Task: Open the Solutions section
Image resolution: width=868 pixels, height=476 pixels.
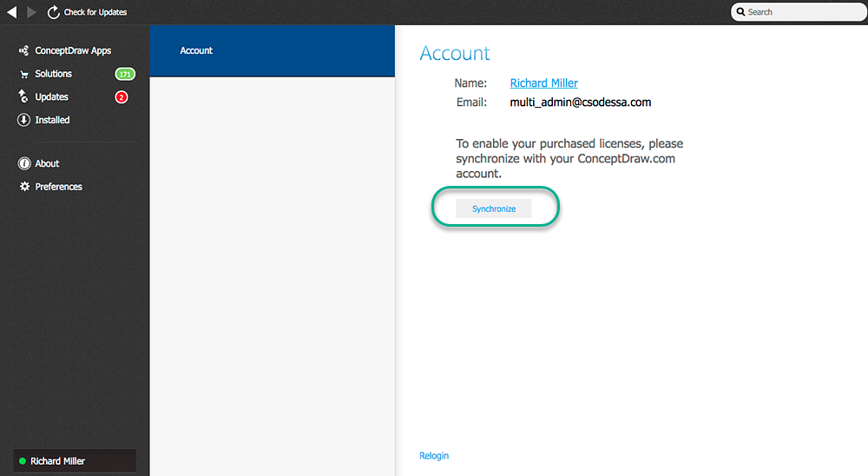Action: point(53,74)
